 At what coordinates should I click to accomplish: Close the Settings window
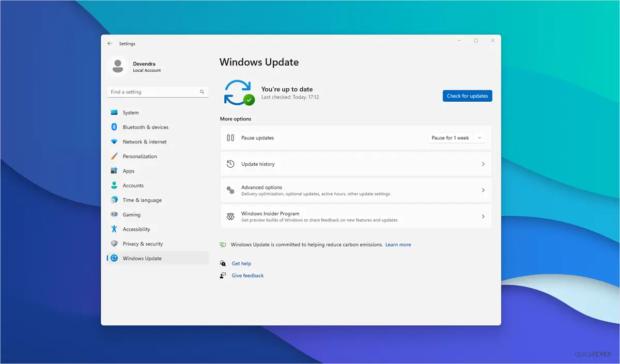point(492,40)
